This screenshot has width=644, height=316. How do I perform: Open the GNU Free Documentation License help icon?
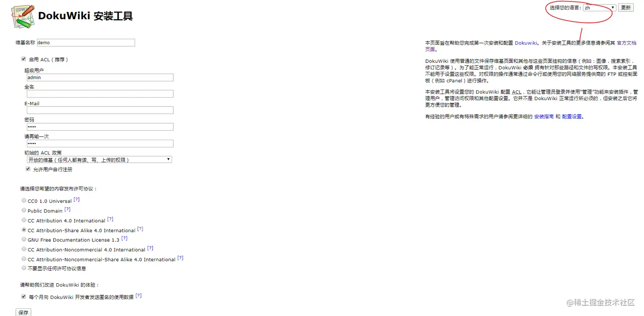click(124, 238)
